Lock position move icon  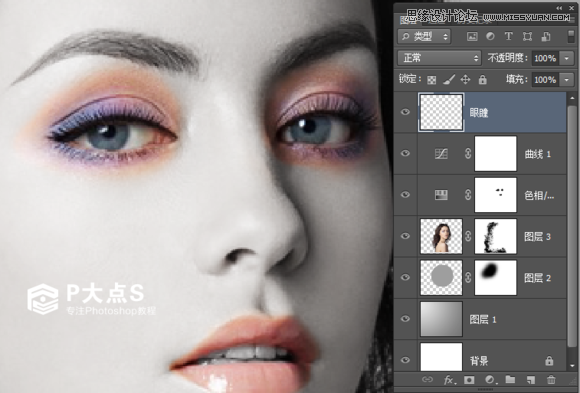(x=465, y=79)
